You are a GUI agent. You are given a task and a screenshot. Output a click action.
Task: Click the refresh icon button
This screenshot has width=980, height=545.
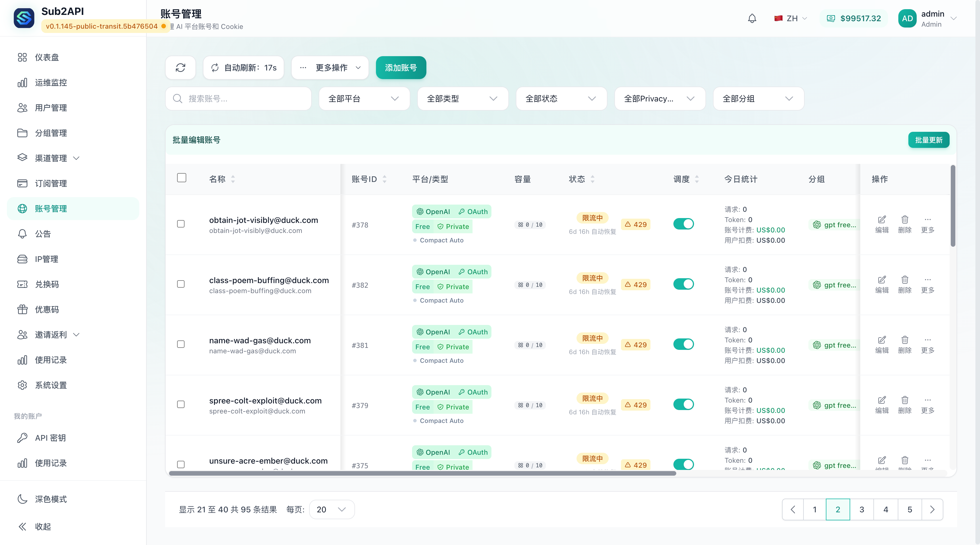pyautogui.click(x=180, y=68)
